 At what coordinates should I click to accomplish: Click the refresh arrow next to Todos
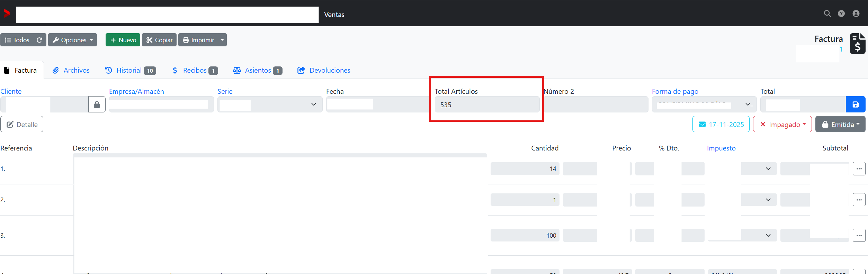coord(39,40)
